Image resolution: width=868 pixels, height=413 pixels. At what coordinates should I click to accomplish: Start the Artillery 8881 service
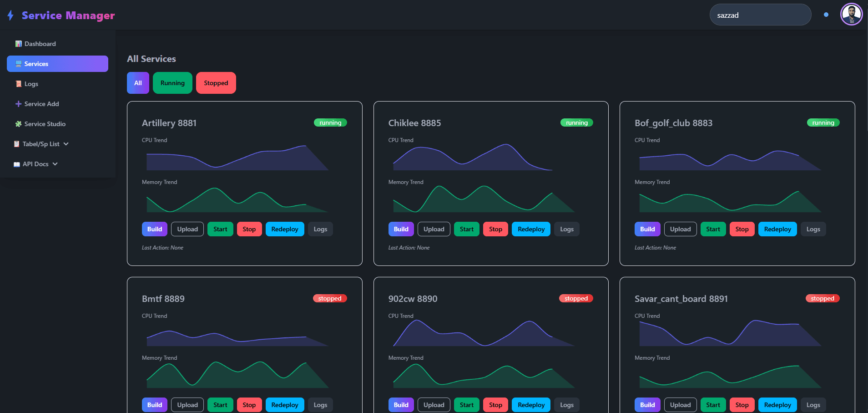pyautogui.click(x=220, y=229)
